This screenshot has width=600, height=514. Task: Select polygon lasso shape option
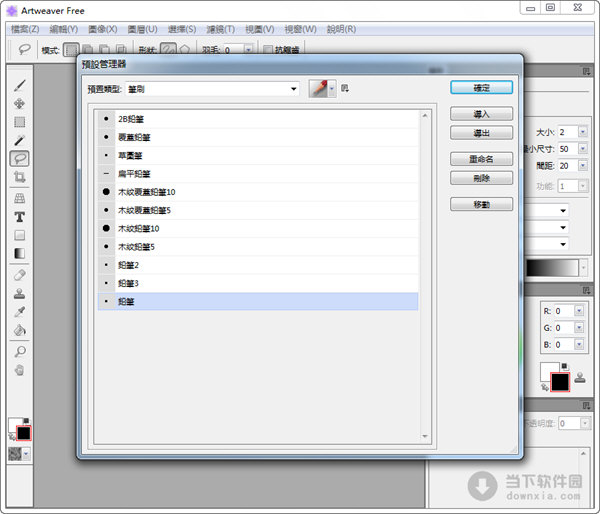pos(185,50)
